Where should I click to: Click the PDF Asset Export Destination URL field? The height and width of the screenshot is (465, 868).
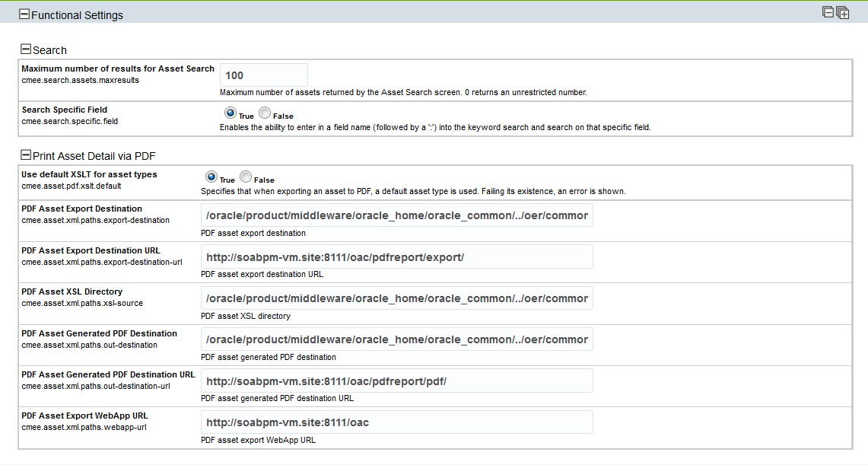pos(396,257)
